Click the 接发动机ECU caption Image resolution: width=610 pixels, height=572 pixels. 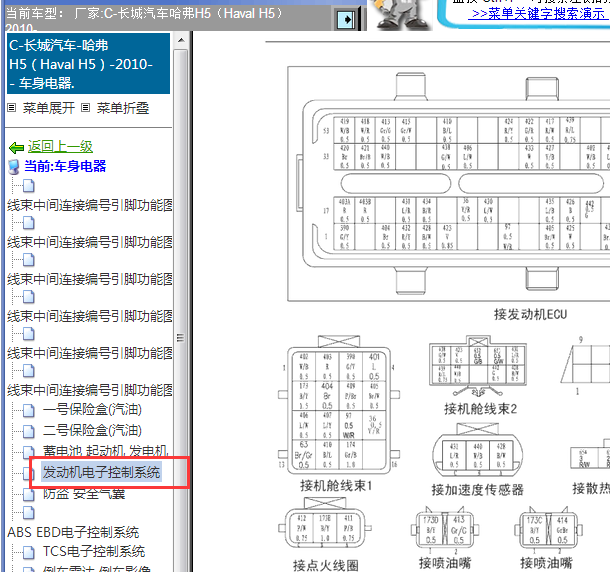pyautogui.click(x=530, y=314)
